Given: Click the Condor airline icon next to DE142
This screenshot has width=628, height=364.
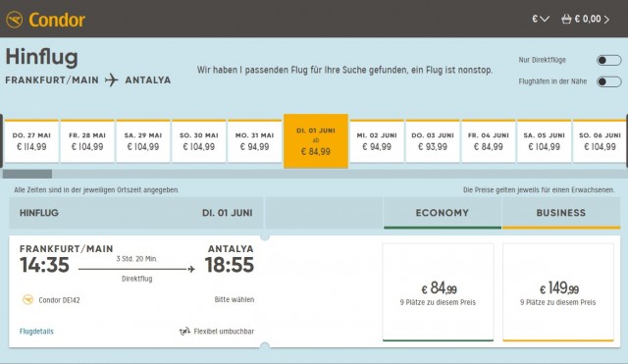Looking at the screenshot, I should pos(28,299).
